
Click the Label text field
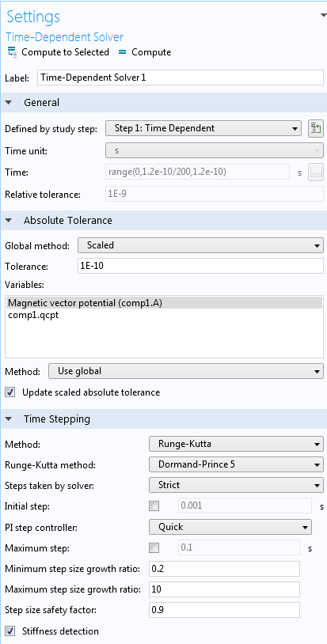coord(181,78)
